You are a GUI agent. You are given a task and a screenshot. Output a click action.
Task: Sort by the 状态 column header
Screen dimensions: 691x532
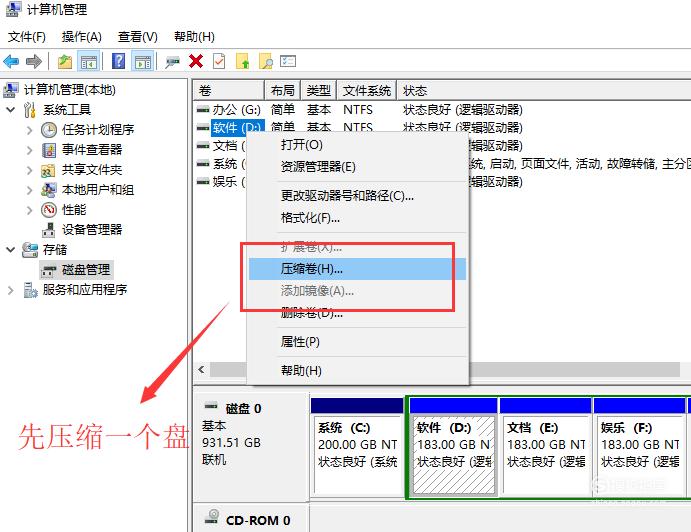543,90
